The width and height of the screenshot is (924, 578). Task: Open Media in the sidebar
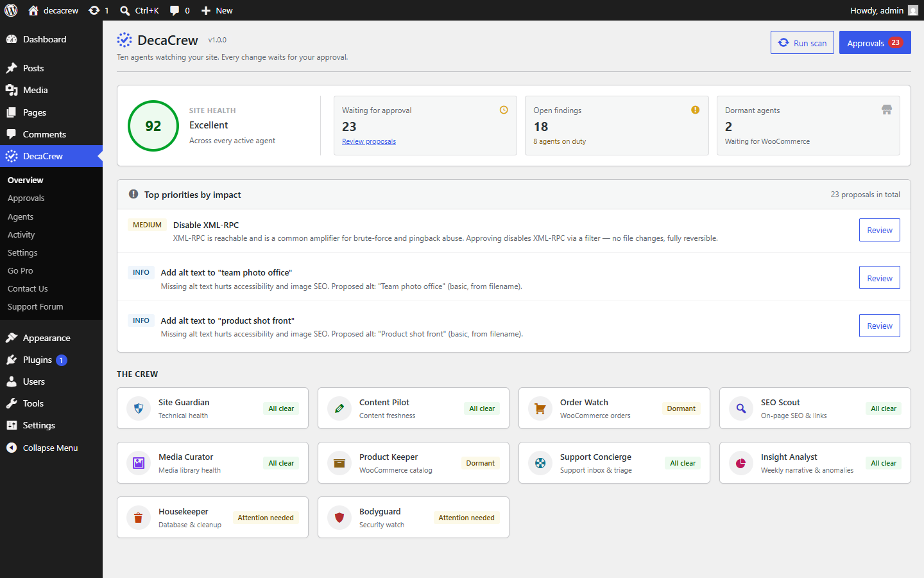point(51,90)
